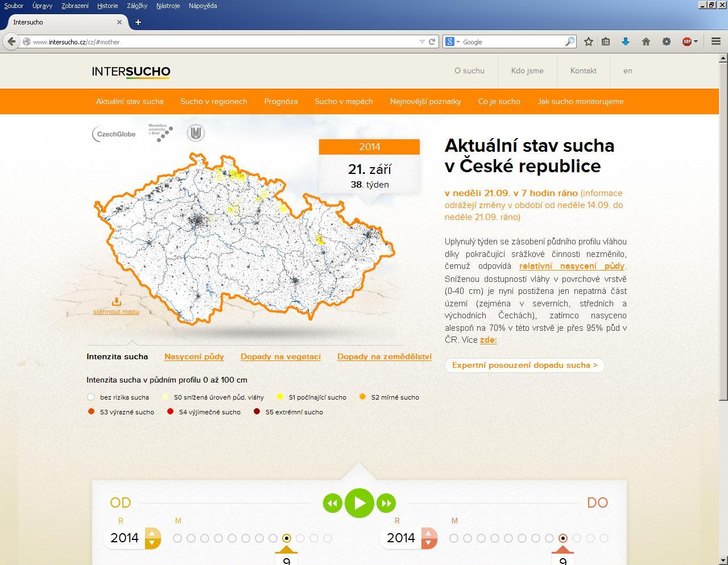Click the S5 extrémní sucho color swatch

coord(257,412)
